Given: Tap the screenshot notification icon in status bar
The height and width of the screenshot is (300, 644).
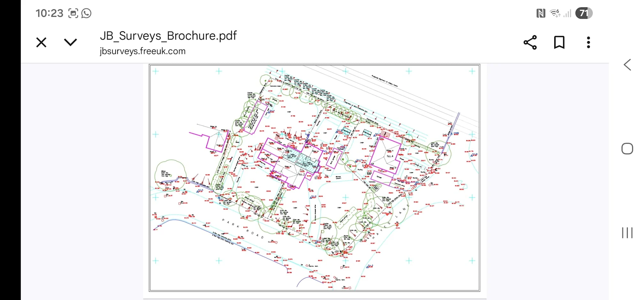Looking at the screenshot, I should coord(73,13).
